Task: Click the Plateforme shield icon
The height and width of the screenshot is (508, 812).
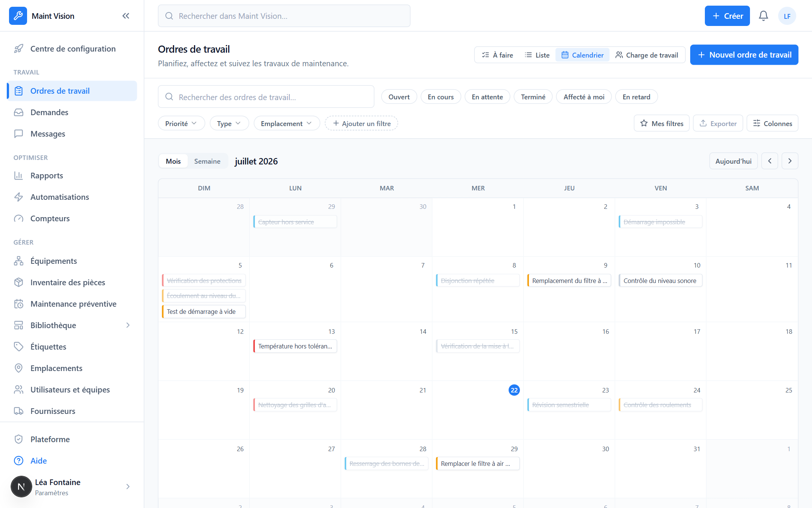Action: [x=18, y=439]
